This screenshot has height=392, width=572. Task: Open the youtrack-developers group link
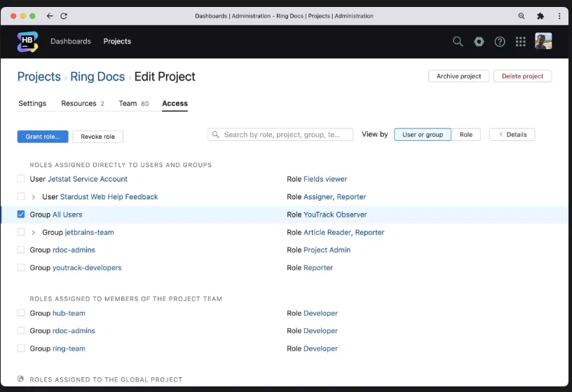point(87,268)
